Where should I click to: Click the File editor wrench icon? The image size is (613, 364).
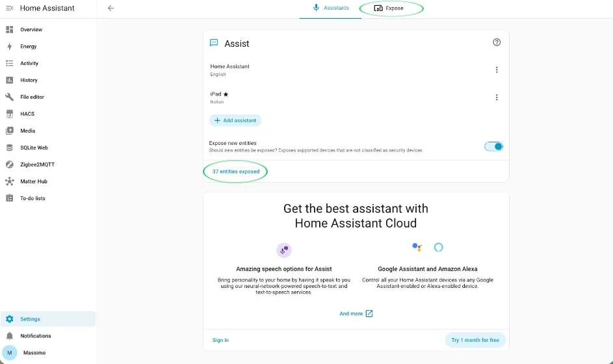9,97
